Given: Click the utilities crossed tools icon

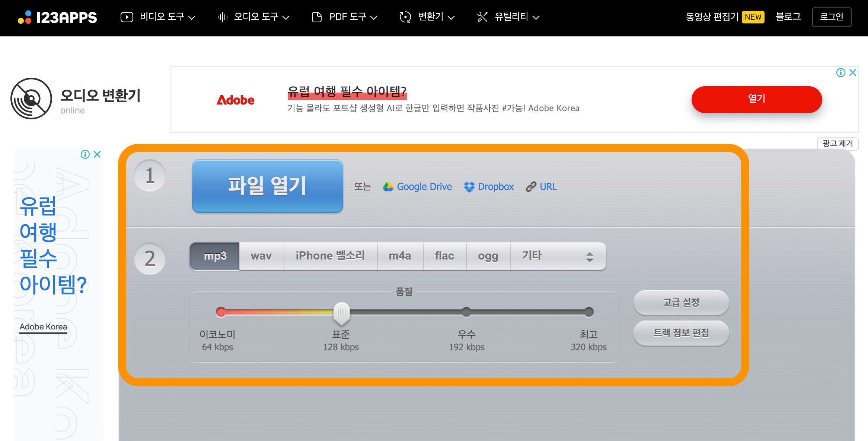Looking at the screenshot, I should [482, 17].
